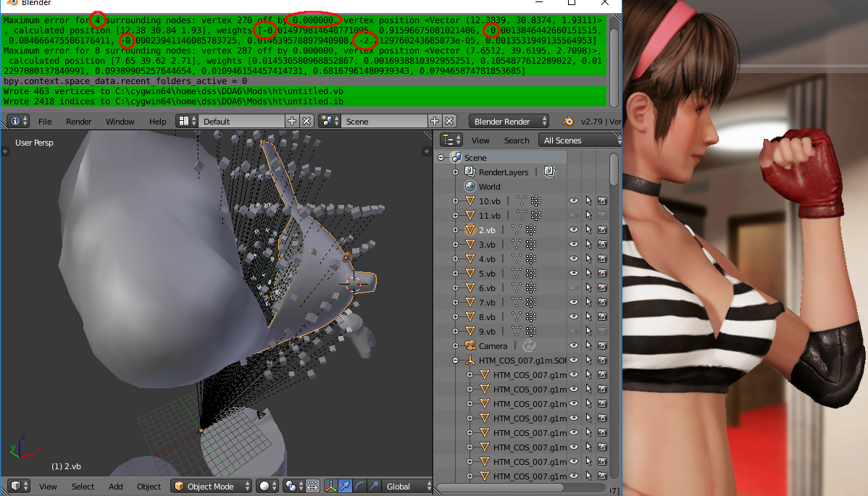This screenshot has width=868, height=496.
Task: Open the Render menu
Action: coord(78,122)
